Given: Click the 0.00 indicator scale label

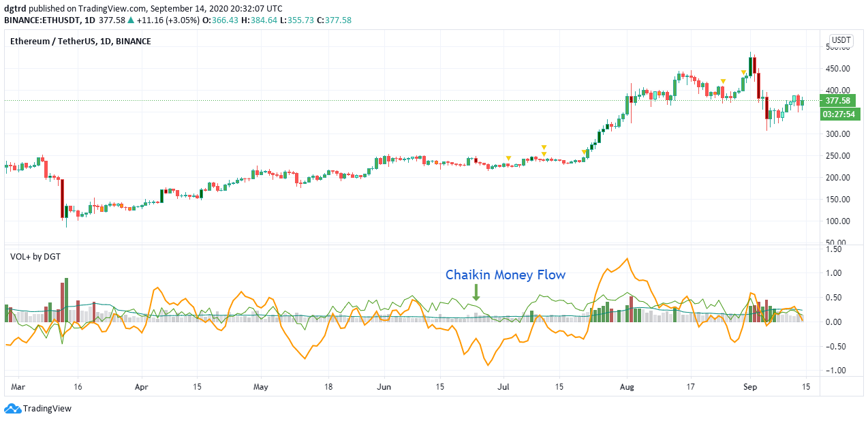Looking at the screenshot, I should [x=834, y=322].
